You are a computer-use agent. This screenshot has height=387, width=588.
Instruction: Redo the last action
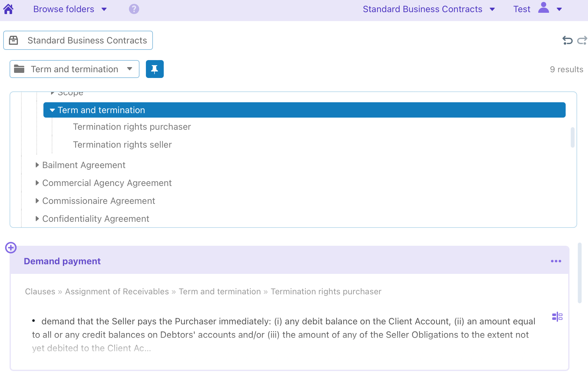[x=582, y=40]
